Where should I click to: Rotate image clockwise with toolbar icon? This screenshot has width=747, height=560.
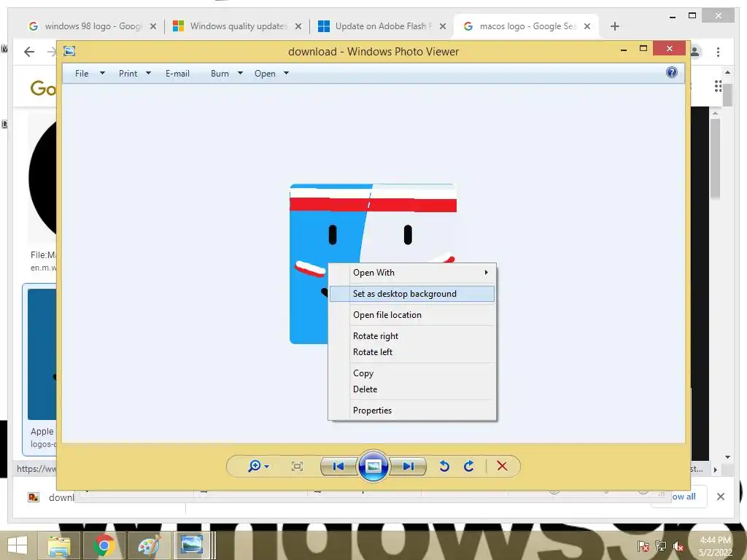coord(469,466)
